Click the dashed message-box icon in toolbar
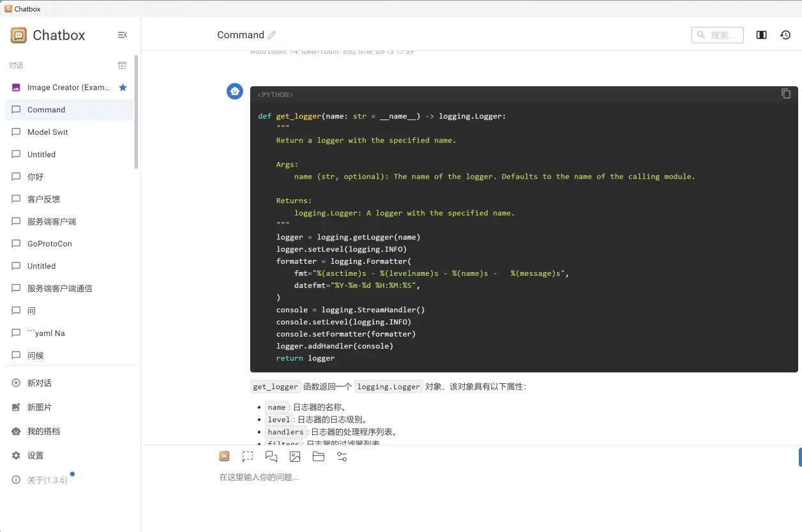This screenshot has height=532, width=802. pyautogui.click(x=248, y=457)
